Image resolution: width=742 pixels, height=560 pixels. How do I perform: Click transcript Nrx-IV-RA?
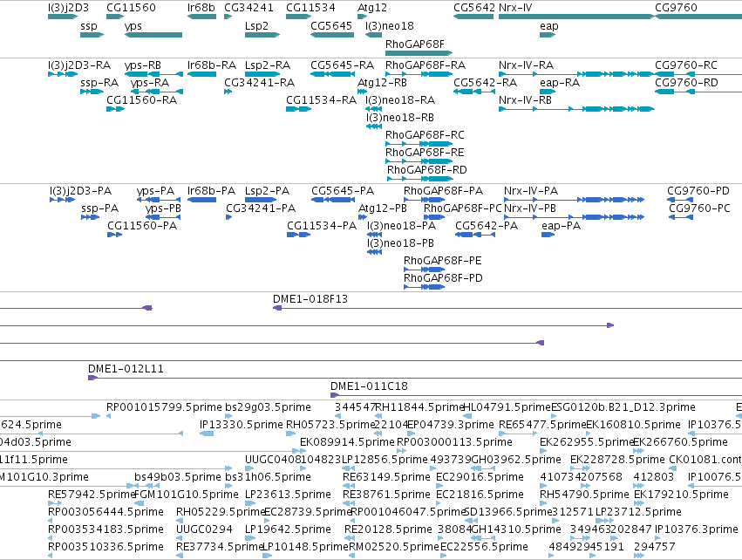[x=526, y=65]
